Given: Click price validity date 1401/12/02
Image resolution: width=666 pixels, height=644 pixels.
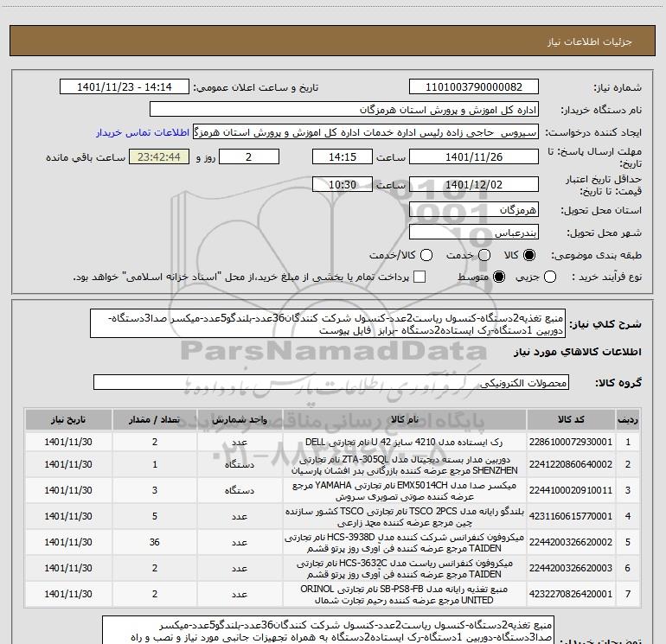Looking at the screenshot, I should [x=474, y=185].
